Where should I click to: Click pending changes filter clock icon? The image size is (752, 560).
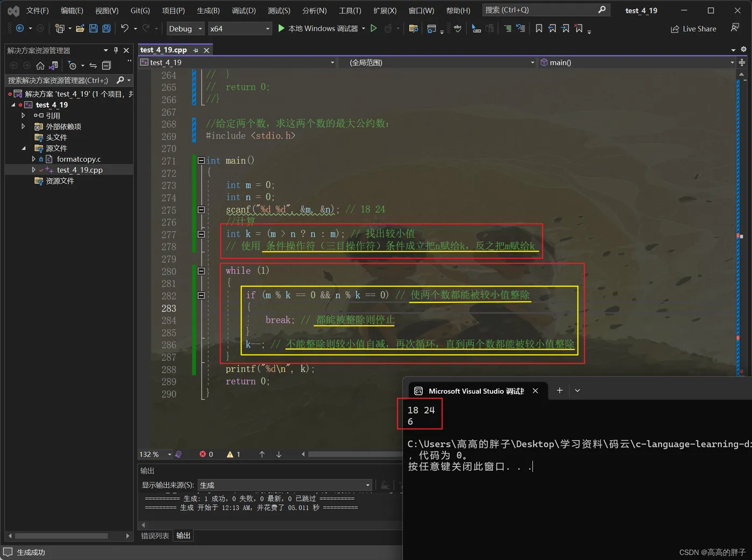[x=73, y=66]
